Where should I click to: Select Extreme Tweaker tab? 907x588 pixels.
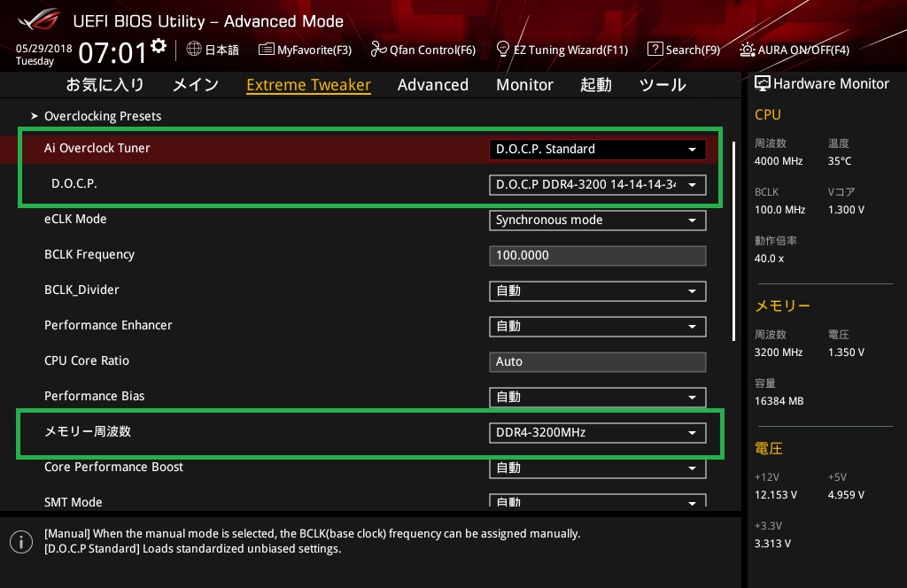tap(308, 85)
